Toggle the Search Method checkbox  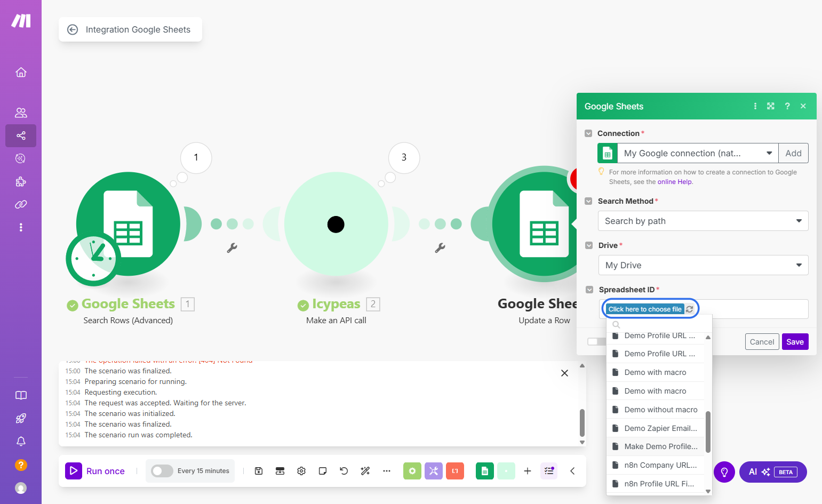tap(588, 201)
